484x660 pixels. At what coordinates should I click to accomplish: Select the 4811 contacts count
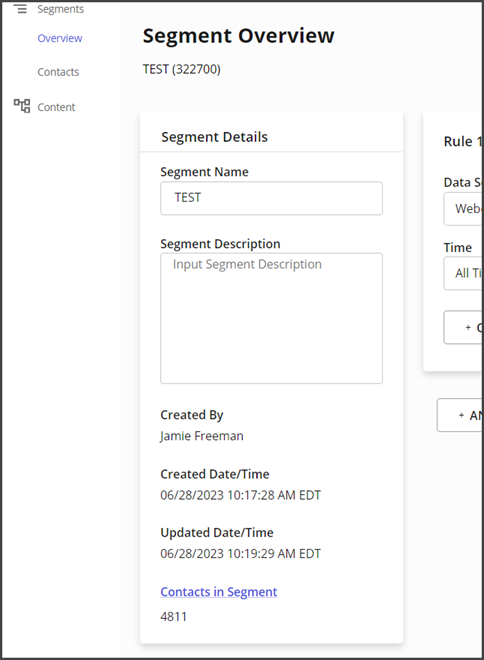(x=173, y=617)
